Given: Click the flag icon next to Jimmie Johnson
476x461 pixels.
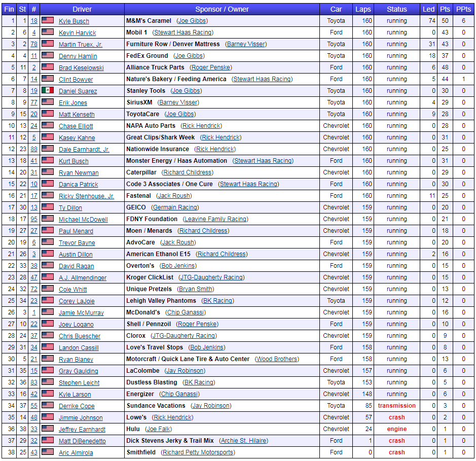Looking at the screenshot, I should click(x=48, y=417).
